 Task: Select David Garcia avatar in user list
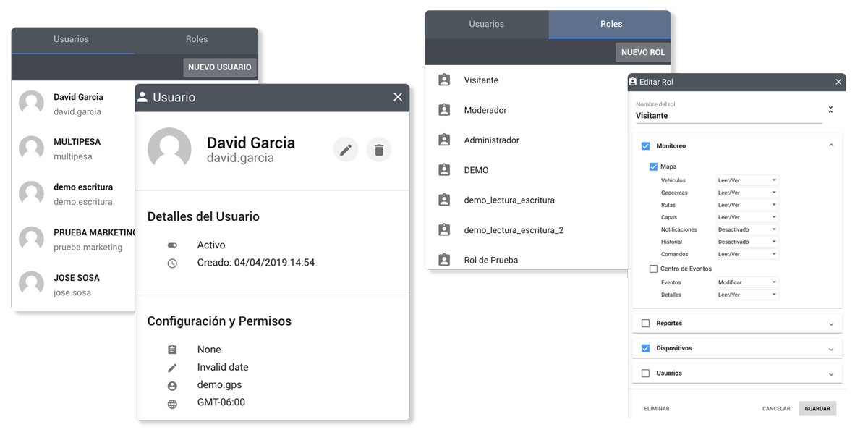click(x=31, y=104)
